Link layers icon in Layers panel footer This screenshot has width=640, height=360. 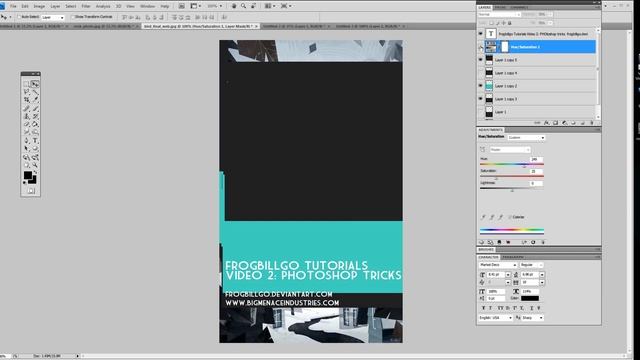[x=537, y=123]
